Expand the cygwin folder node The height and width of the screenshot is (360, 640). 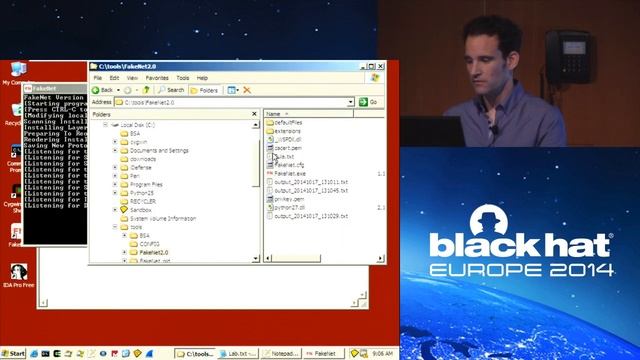pyautogui.click(x=115, y=142)
